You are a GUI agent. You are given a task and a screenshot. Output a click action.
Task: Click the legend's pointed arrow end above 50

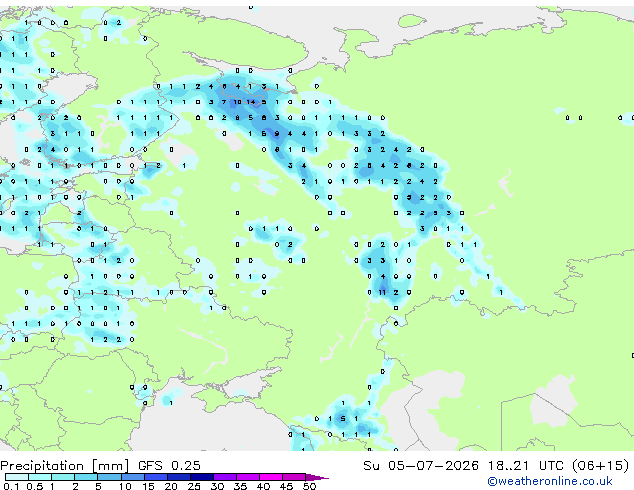(x=316, y=477)
